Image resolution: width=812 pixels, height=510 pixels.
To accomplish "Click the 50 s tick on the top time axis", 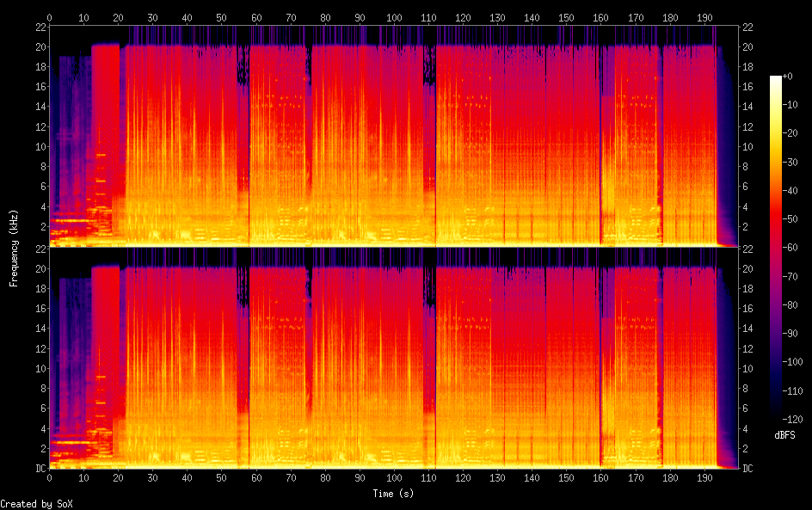I will point(221,17).
